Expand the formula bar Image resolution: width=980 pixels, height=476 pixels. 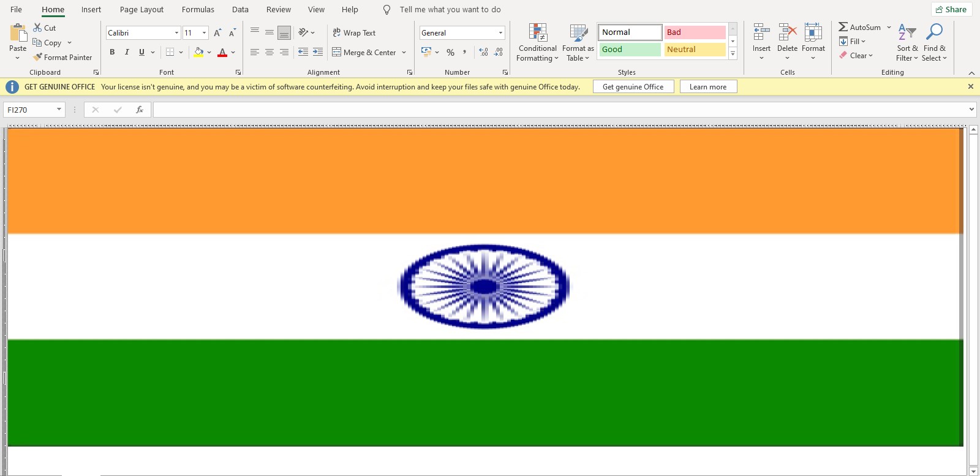971,110
